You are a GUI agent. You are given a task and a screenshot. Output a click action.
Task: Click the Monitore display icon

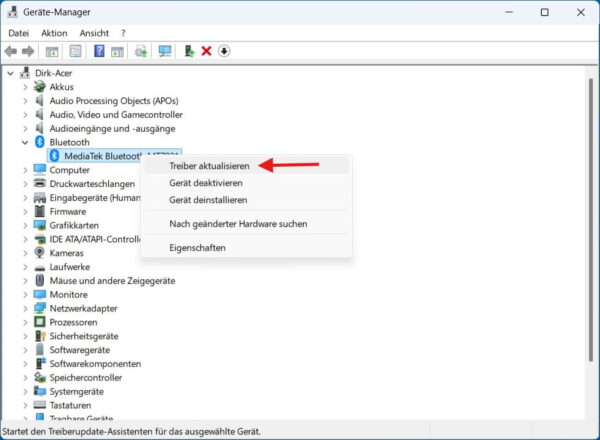click(x=39, y=294)
